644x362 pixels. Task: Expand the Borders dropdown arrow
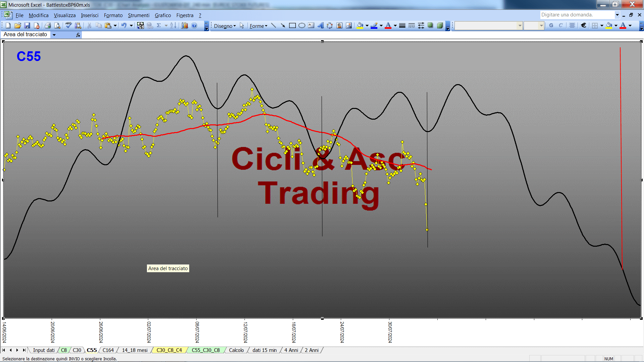(x=602, y=25)
